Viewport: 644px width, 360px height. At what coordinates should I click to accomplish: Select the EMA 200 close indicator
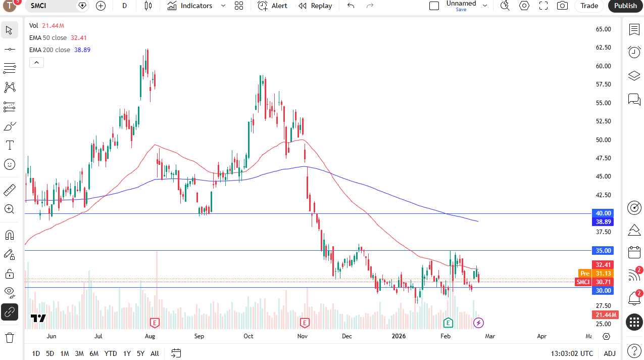(49, 50)
